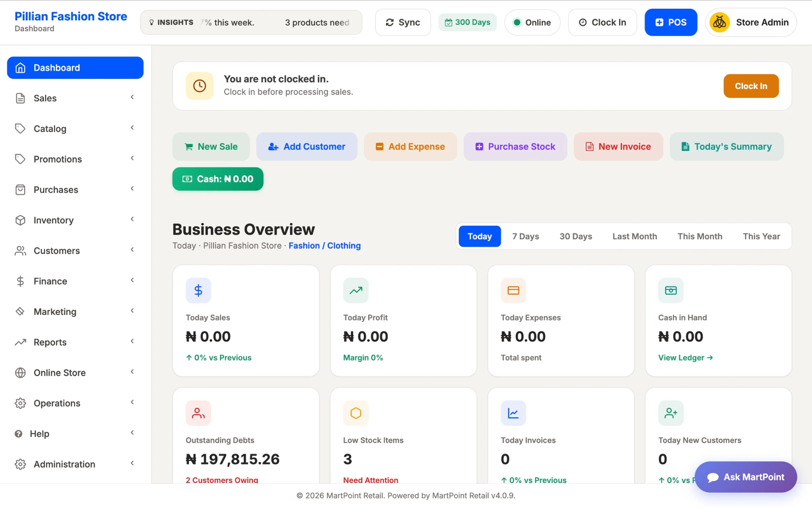The width and height of the screenshot is (812, 507).
Task: Start a New Sale
Action: pos(211,146)
